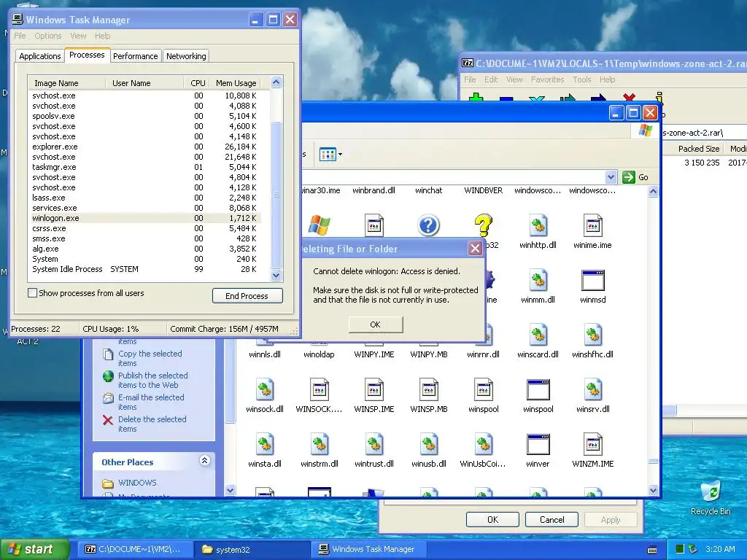Open WINDOWS folder link in Other Places

(137, 483)
